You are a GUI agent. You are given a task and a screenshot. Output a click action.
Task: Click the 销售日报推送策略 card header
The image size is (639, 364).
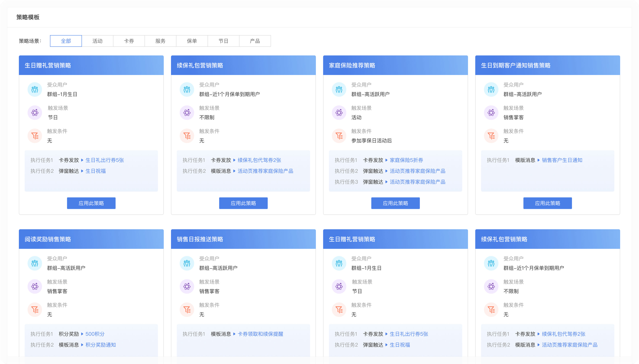(243, 239)
